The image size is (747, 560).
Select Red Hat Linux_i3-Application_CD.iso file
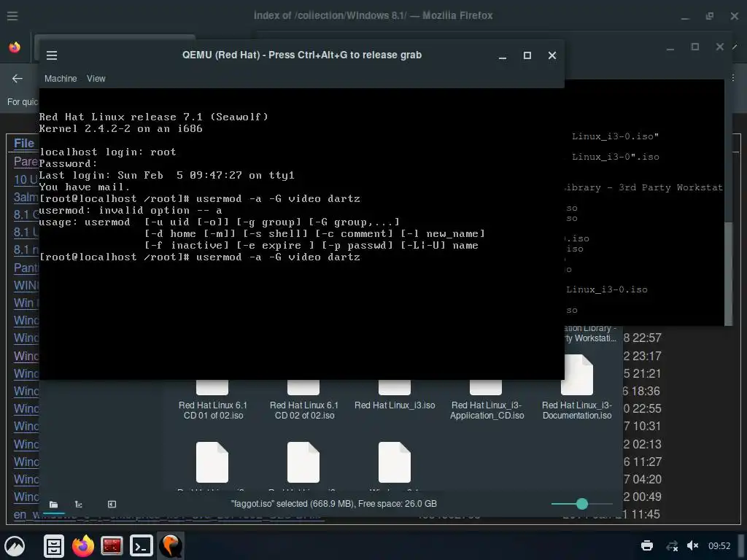487,402
